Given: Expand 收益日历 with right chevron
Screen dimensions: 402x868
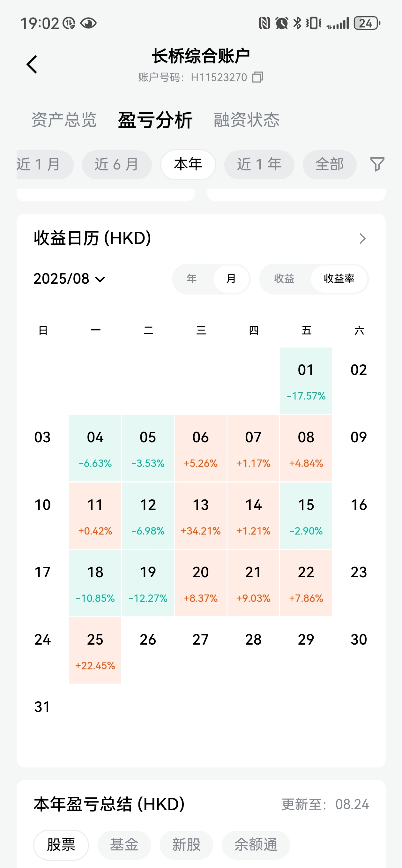Looking at the screenshot, I should (x=362, y=239).
